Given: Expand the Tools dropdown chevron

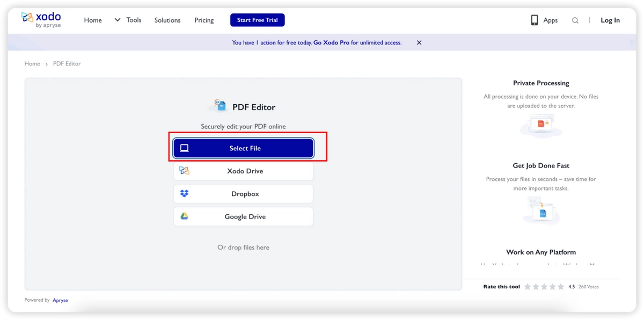Looking at the screenshot, I should coord(117,20).
